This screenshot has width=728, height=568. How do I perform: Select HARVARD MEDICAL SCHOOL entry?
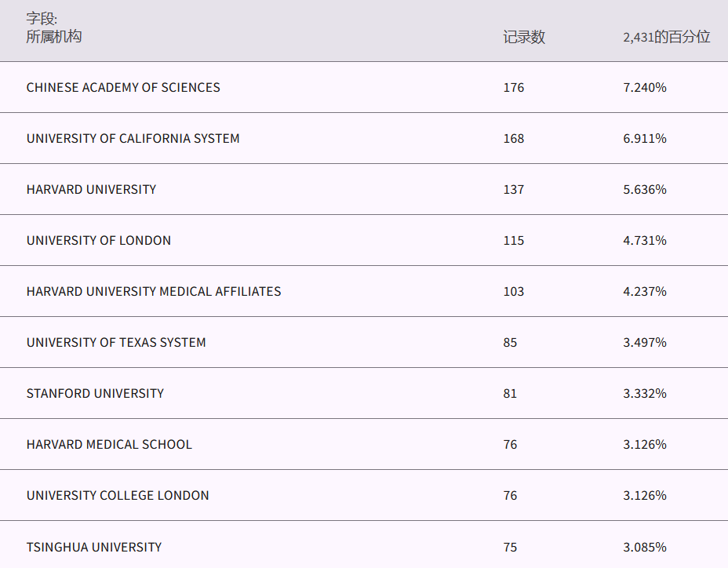click(x=109, y=445)
